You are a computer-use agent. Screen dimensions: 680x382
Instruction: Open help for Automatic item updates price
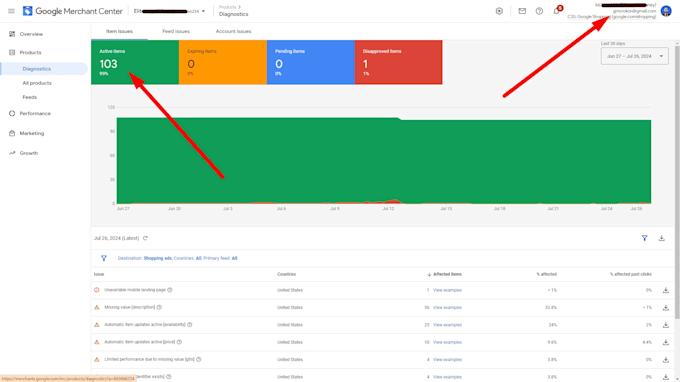pyautogui.click(x=179, y=342)
